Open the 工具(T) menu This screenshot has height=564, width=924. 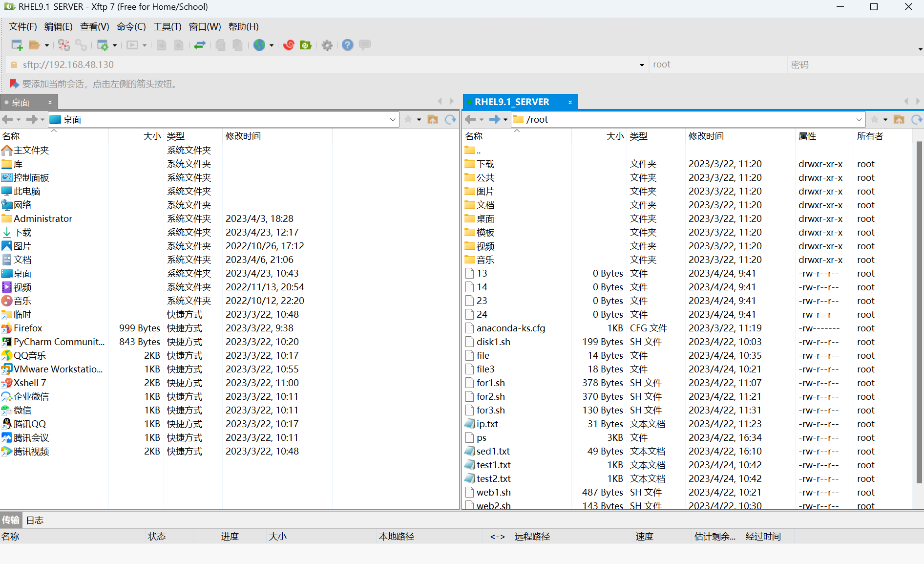[168, 27]
